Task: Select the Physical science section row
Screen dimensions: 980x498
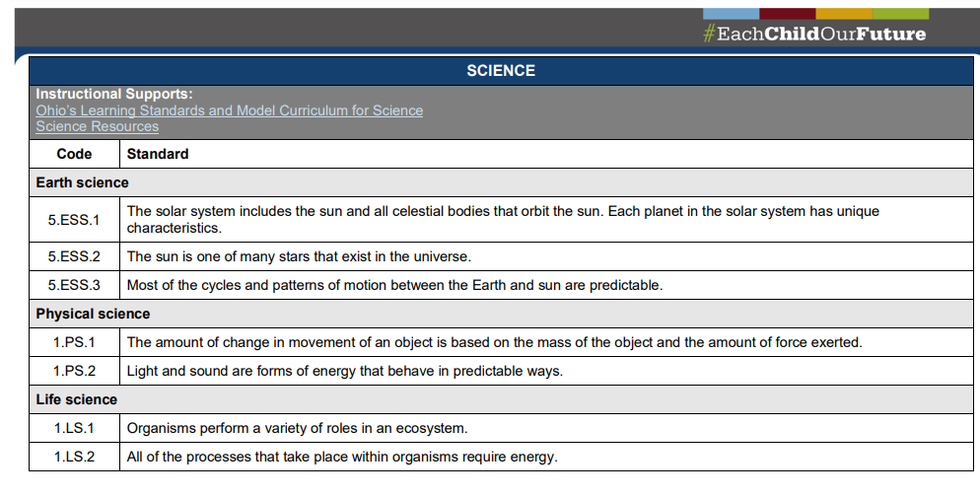Action: (93, 314)
